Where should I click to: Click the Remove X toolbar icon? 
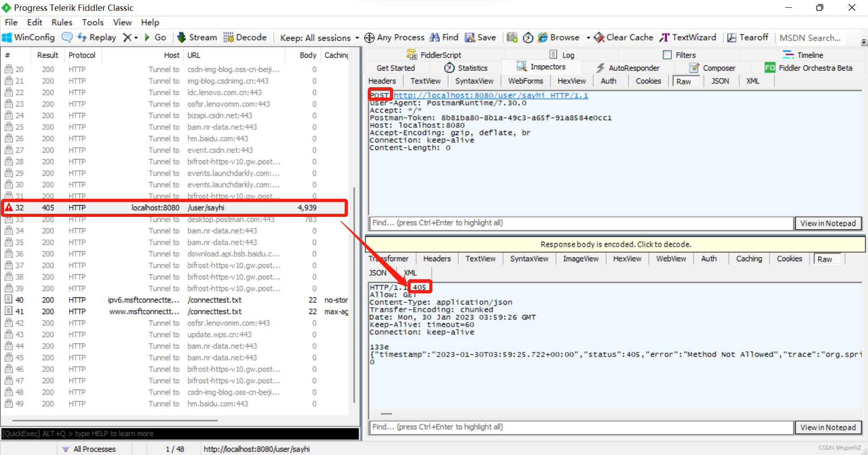(x=128, y=38)
